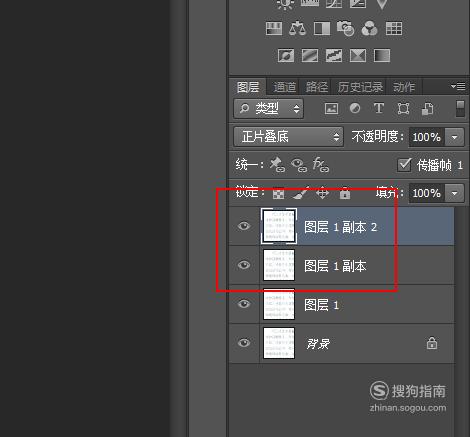
Task: Click the 填充 100% value field
Action: 427,193
